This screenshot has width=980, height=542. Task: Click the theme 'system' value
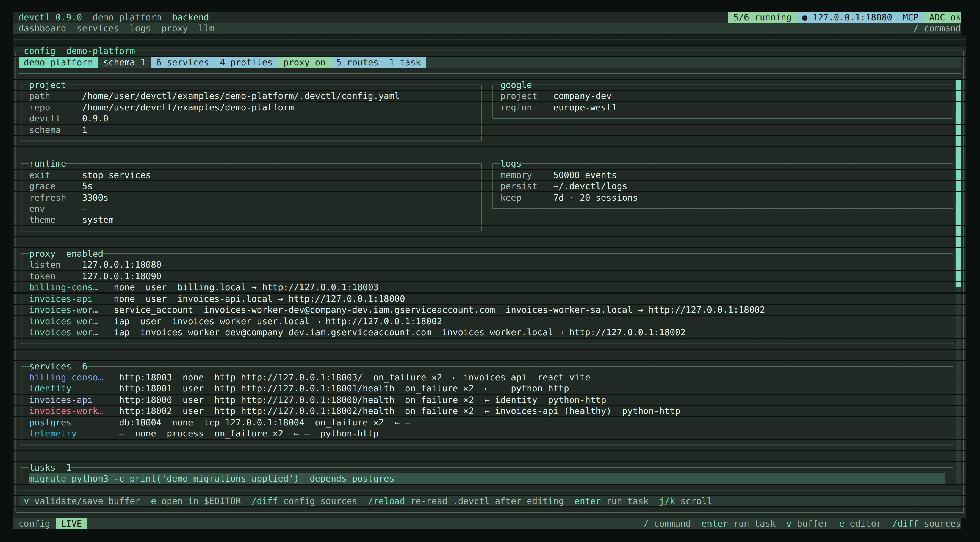pyautogui.click(x=98, y=220)
